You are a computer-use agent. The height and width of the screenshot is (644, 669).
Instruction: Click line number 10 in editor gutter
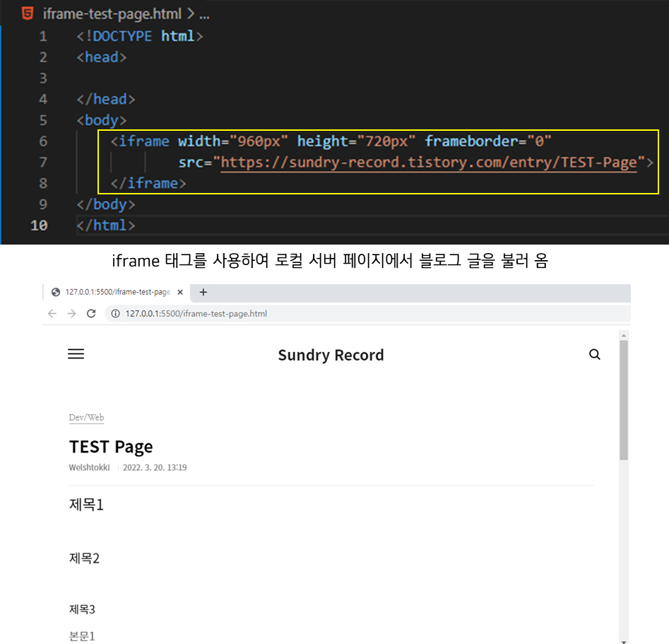(x=39, y=226)
